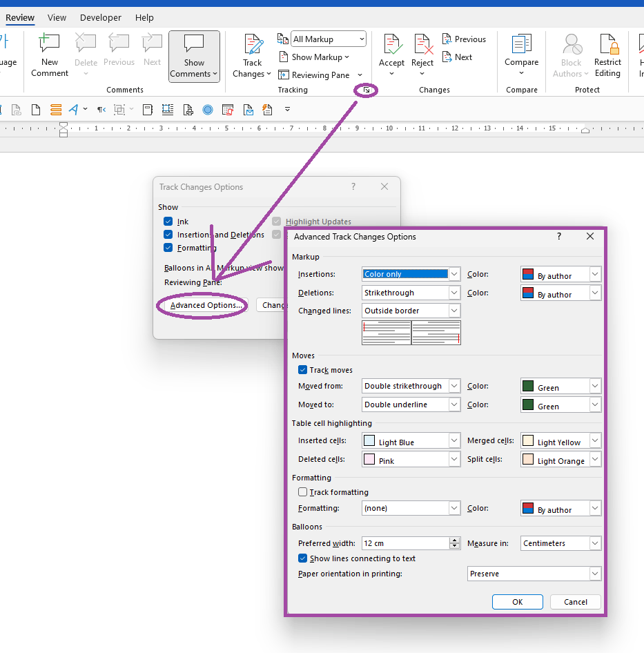
Task: Click the print preview document icon
Action: (x=188, y=110)
